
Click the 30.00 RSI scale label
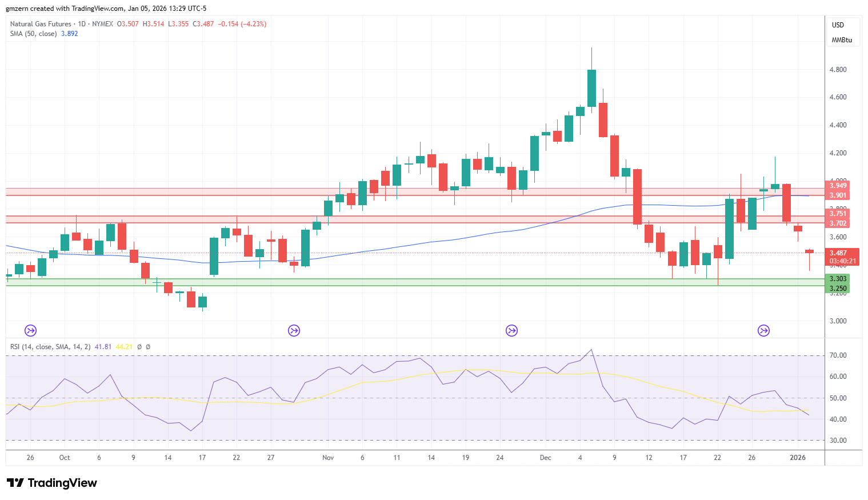[x=838, y=441]
